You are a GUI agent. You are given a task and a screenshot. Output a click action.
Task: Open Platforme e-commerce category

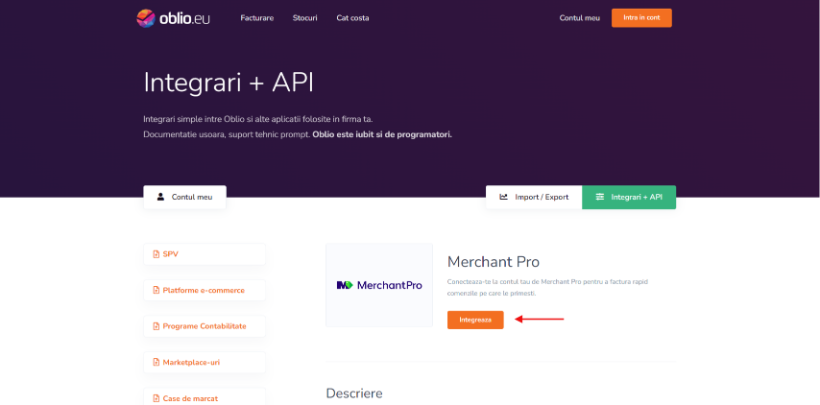204,290
